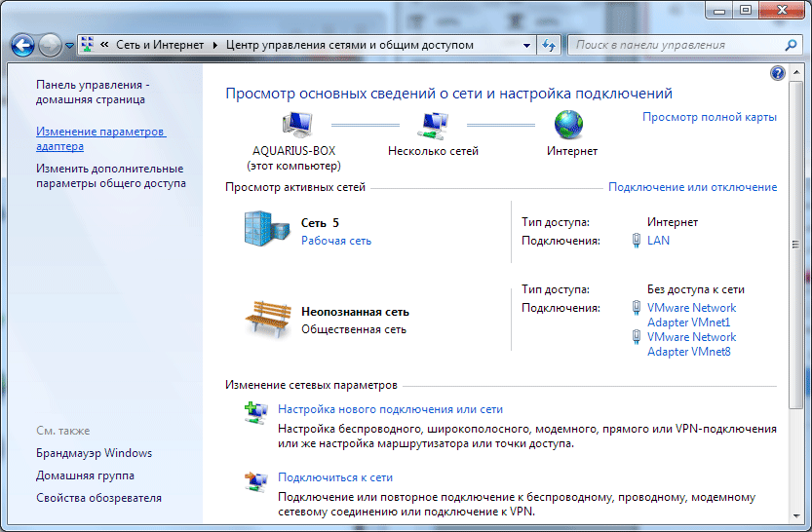Click the LAN adapter plug icon
This screenshot has height=532, width=812.
637,241
